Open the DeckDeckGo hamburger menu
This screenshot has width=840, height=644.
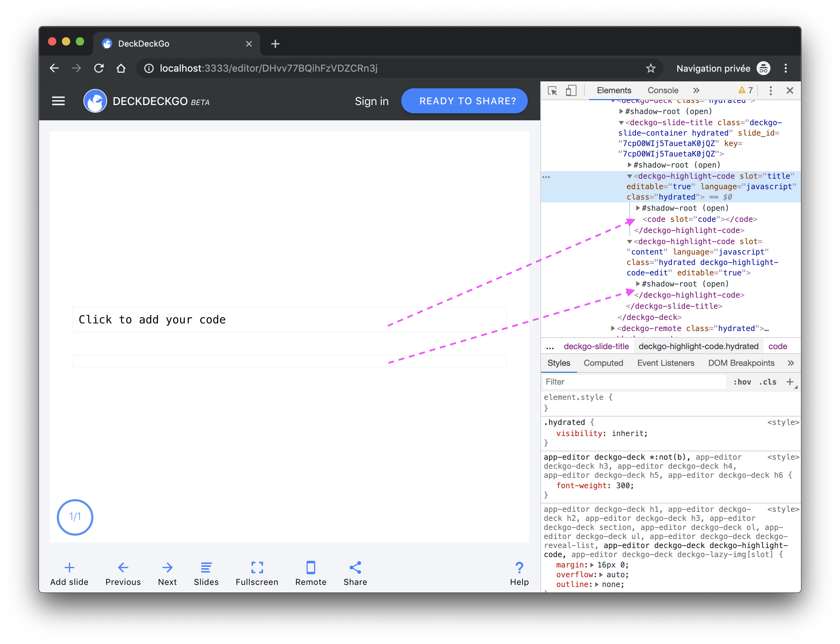coord(58,101)
